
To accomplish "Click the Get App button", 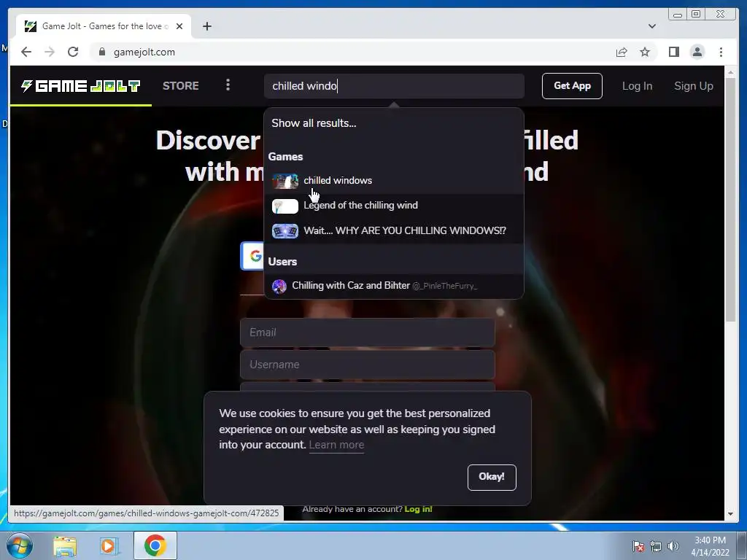I will tap(572, 86).
